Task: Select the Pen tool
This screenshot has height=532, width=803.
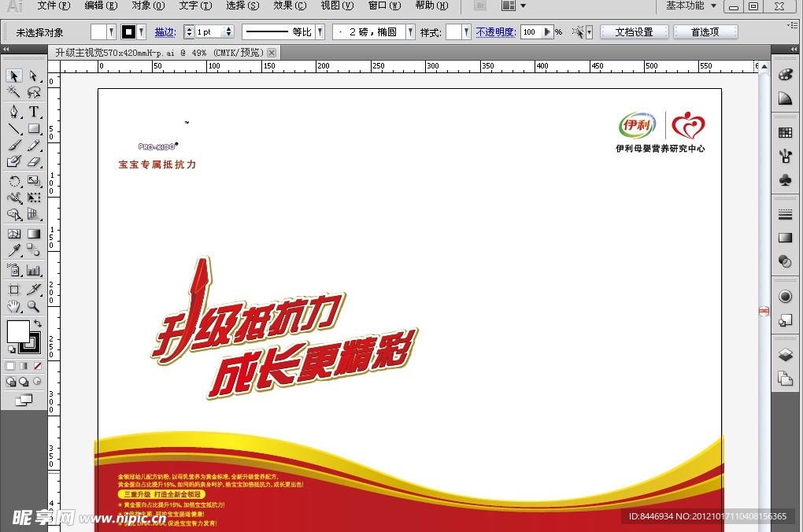Action: pos(14,111)
